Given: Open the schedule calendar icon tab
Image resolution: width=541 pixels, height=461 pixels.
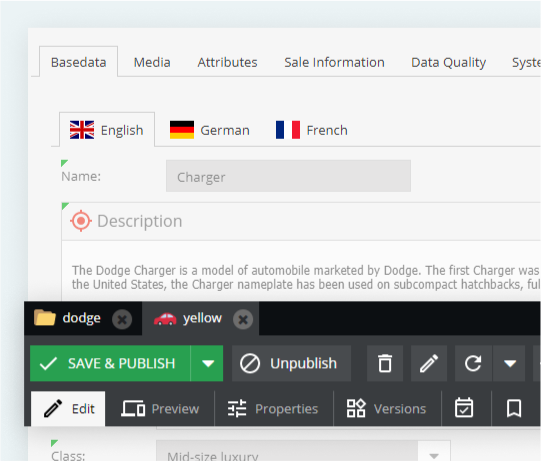Looking at the screenshot, I should (464, 409).
